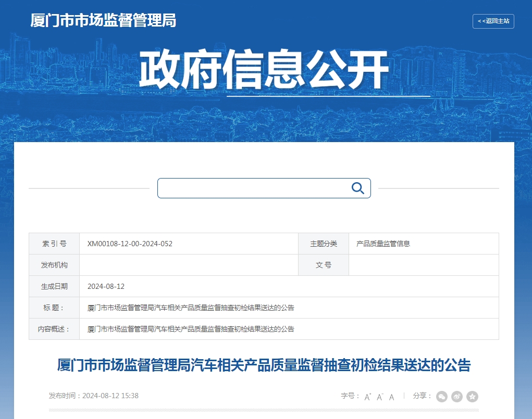Select the summary text in 内容概述 row

(191, 329)
